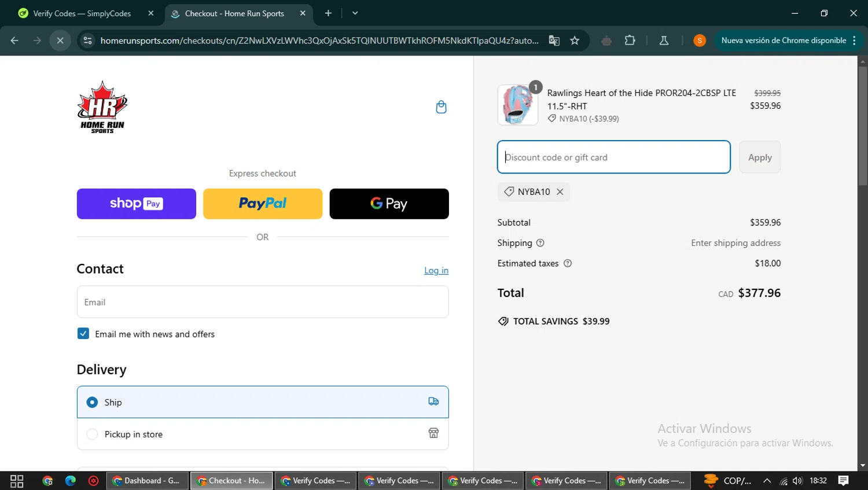Viewport: 868px width, 490px height.
Task: Uncheck Email me with news and offers
Action: [83, 334]
